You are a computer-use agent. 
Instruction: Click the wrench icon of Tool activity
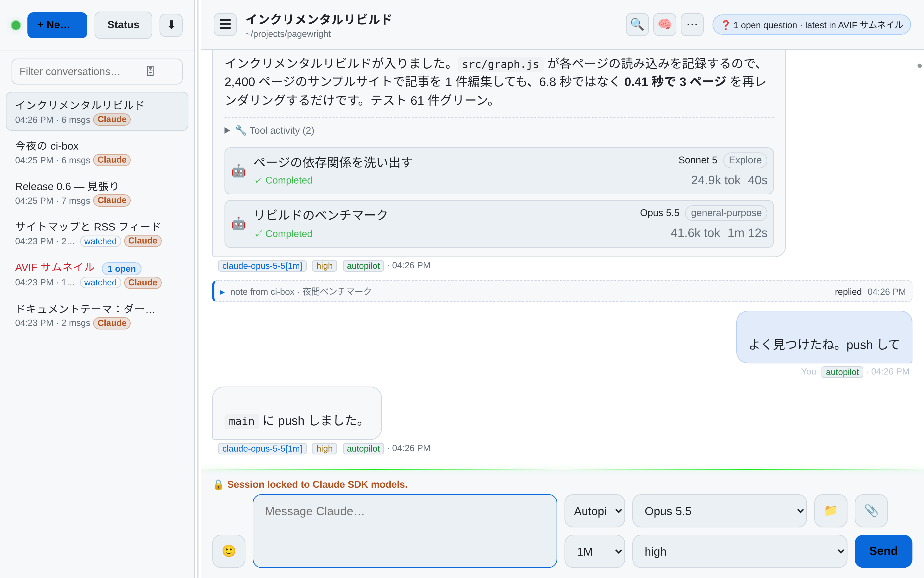[x=241, y=130]
